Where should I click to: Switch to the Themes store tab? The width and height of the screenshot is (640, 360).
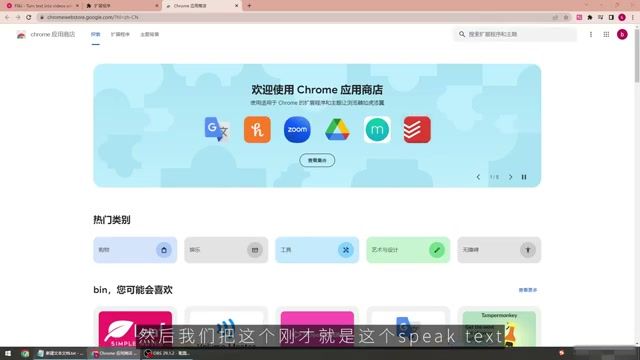[149, 35]
